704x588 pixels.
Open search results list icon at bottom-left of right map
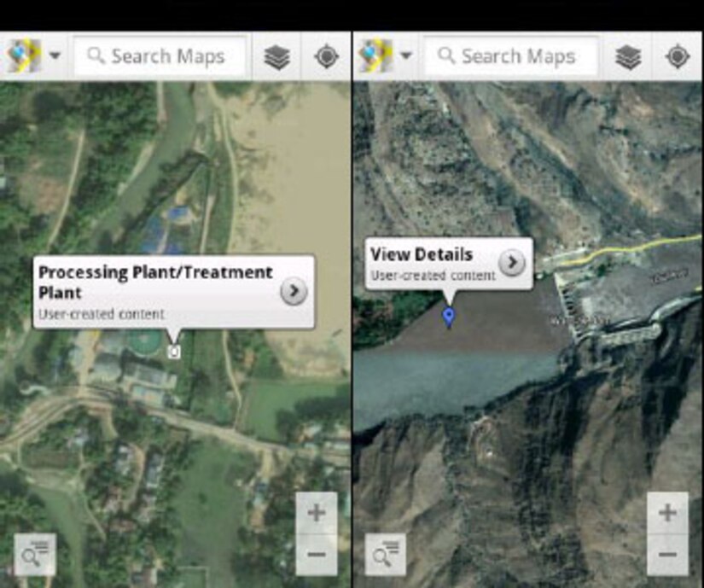coord(386,554)
